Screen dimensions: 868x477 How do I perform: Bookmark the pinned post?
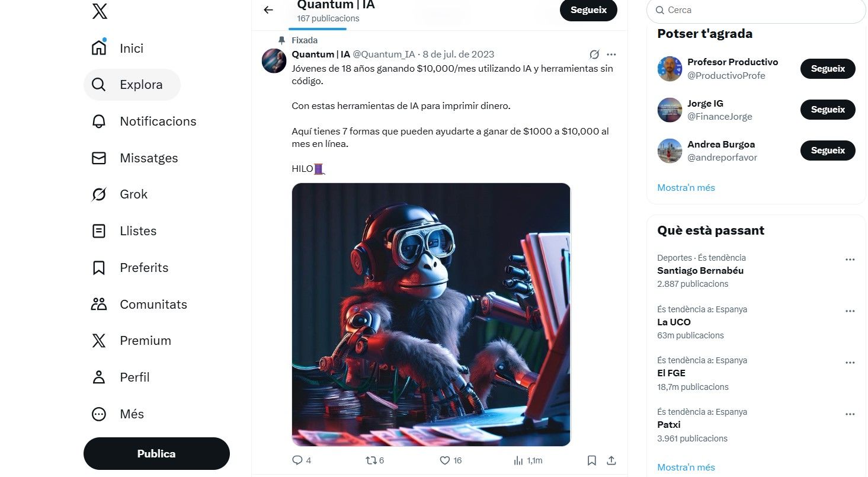coord(591,460)
